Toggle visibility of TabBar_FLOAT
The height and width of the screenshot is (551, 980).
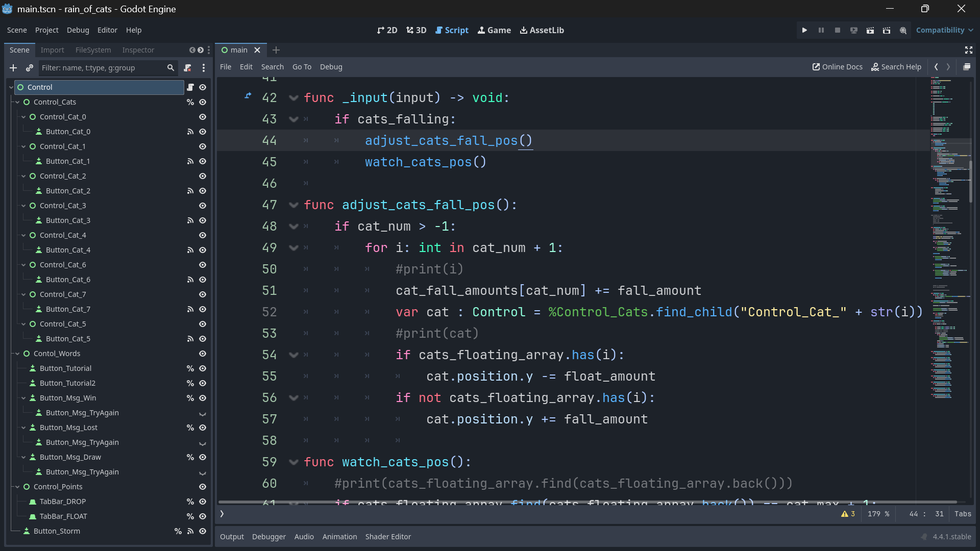tap(203, 516)
